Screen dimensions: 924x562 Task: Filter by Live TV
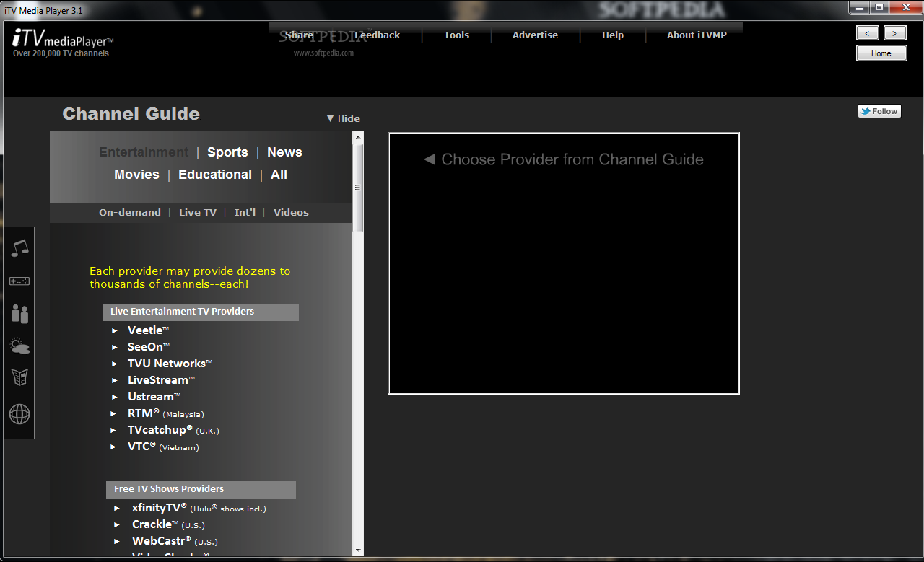[x=198, y=212]
